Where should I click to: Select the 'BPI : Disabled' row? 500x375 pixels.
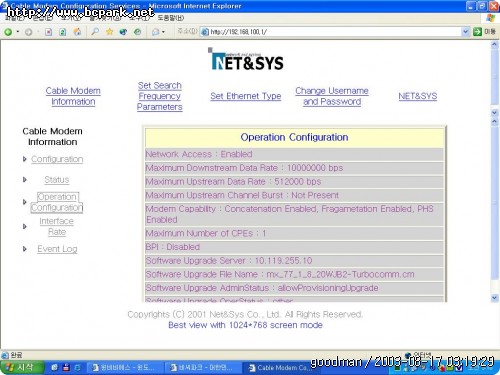click(x=294, y=247)
